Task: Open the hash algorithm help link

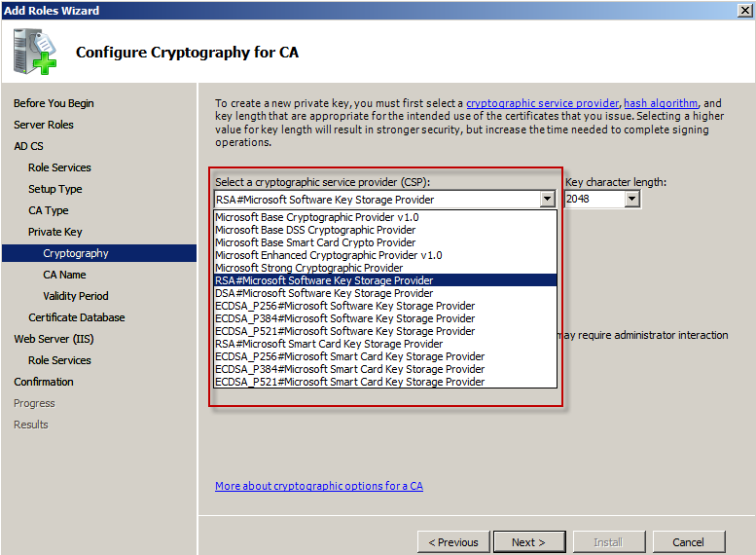Action: pos(661,103)
